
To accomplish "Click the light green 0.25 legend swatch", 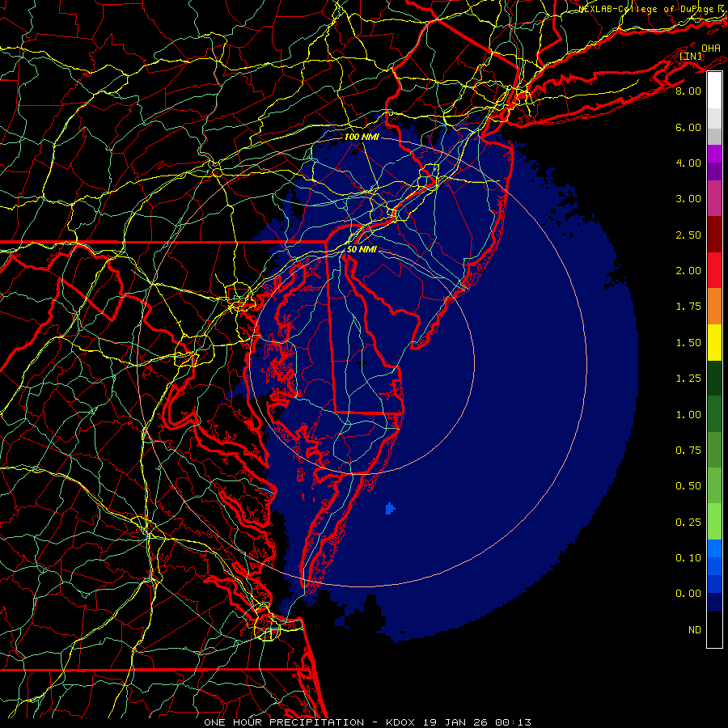I will pyautogui.click(x=714, y=522).
